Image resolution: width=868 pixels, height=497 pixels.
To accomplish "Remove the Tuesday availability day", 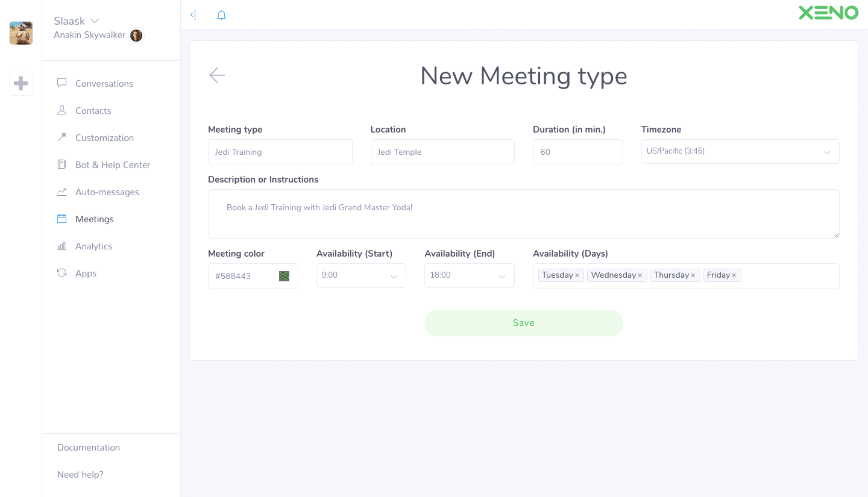I will [x=576, y=275].
